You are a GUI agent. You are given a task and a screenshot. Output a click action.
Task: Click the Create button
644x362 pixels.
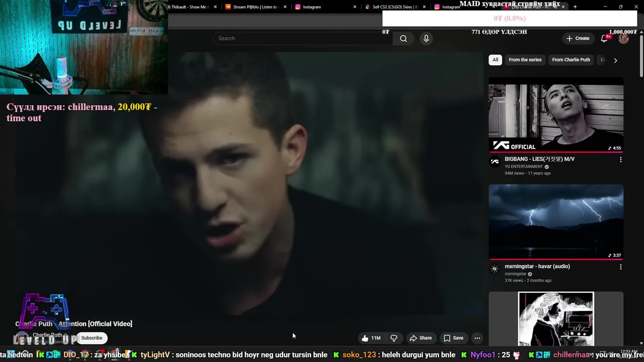(578, 38)
